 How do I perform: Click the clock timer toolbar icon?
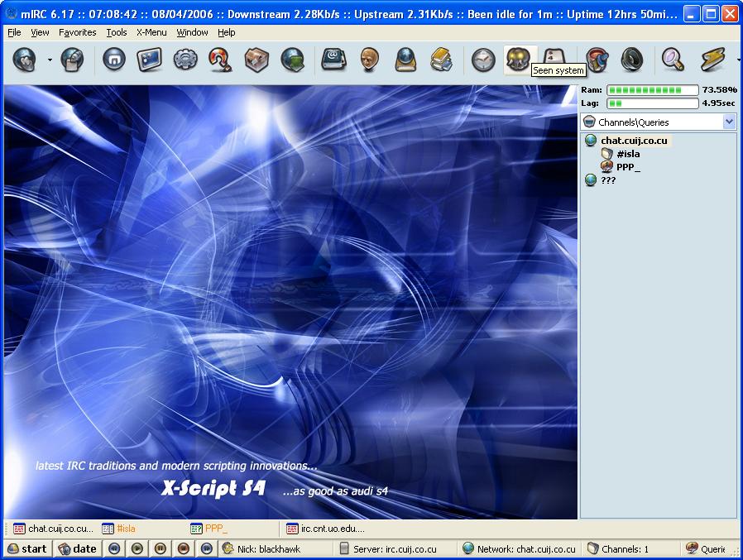click(483, 60)
